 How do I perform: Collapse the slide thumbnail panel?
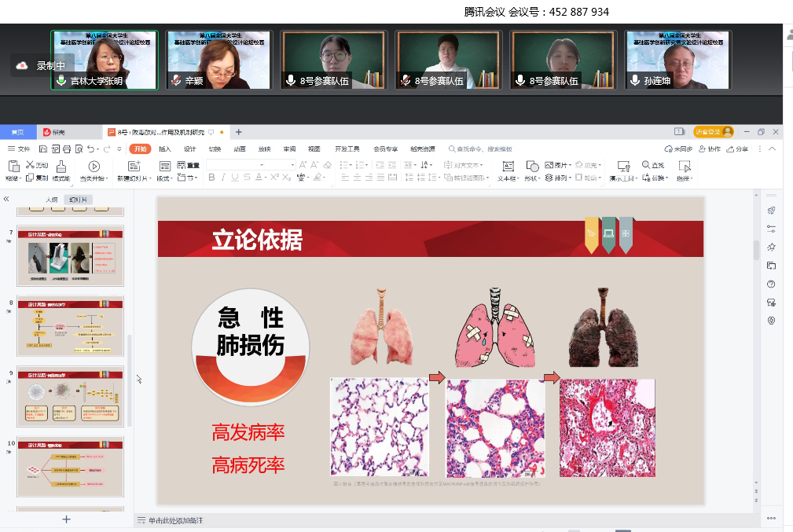[x=6, y=200]
